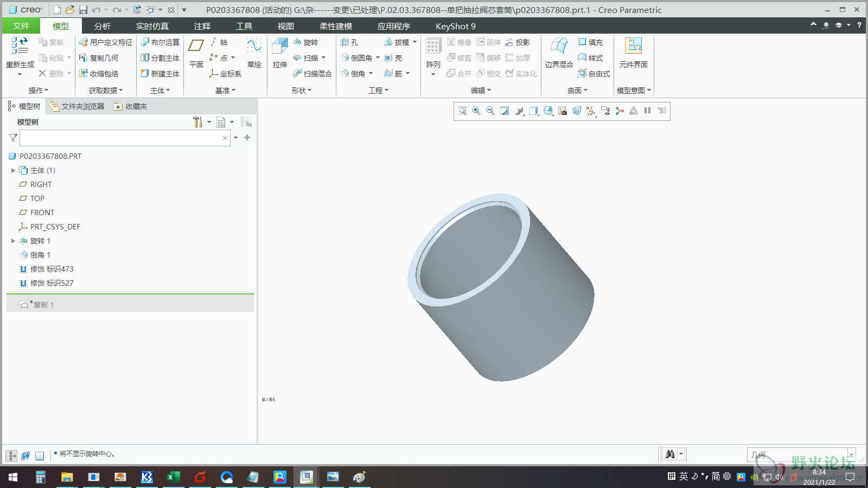Select the 壳 (Shell) tool
The height and width of the screenshot is (488, 868).
click(x=393, y=58)
